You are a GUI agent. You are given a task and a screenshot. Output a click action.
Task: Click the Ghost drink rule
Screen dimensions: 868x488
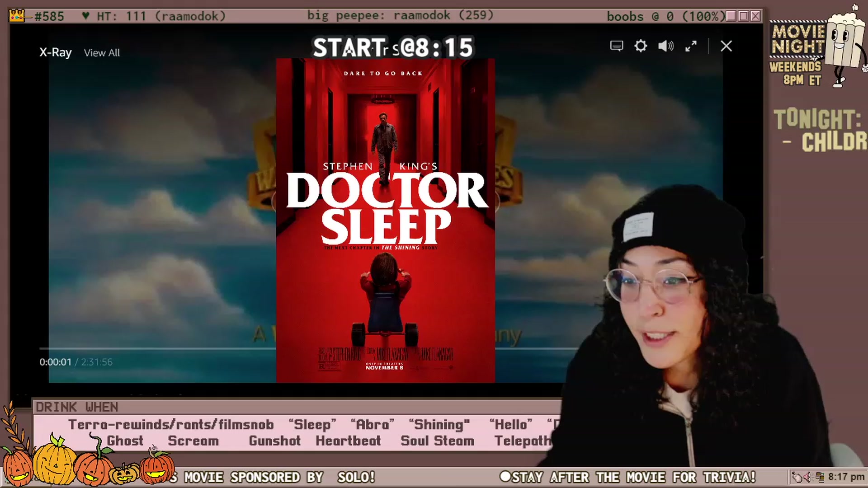coord(125,441)
